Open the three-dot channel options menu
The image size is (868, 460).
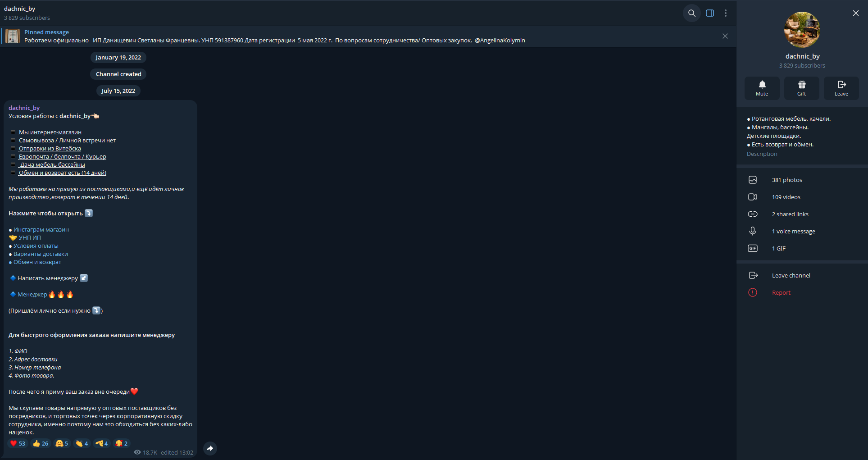point(726,13)
